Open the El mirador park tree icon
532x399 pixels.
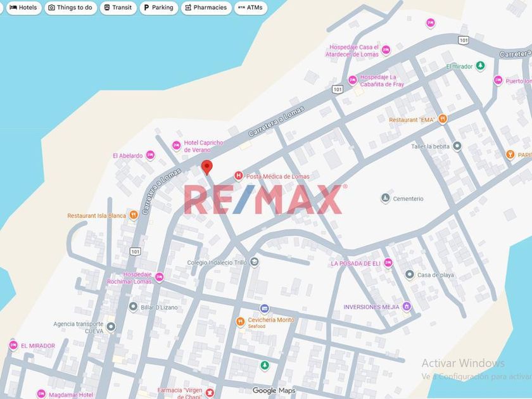pos(480,65)
